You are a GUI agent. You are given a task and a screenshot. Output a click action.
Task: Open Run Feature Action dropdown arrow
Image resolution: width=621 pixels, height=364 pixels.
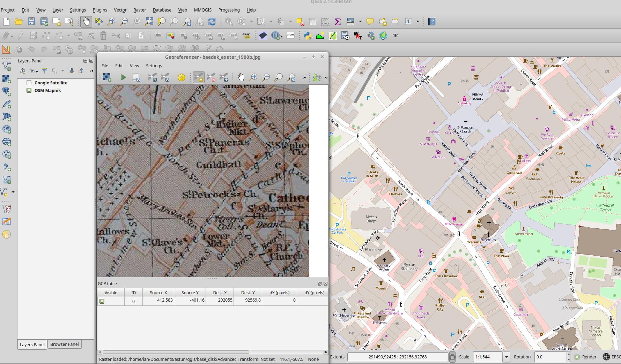pyautogui.click(x=251, y=22)
